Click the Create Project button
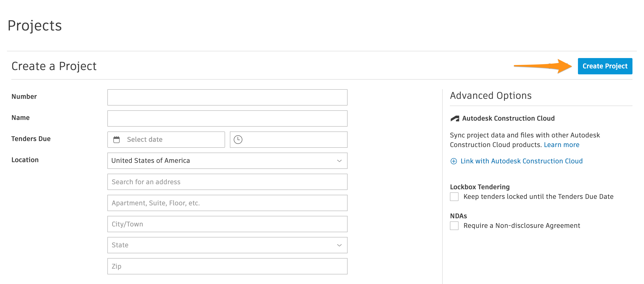The image size is (644, 284). [605, 66]
